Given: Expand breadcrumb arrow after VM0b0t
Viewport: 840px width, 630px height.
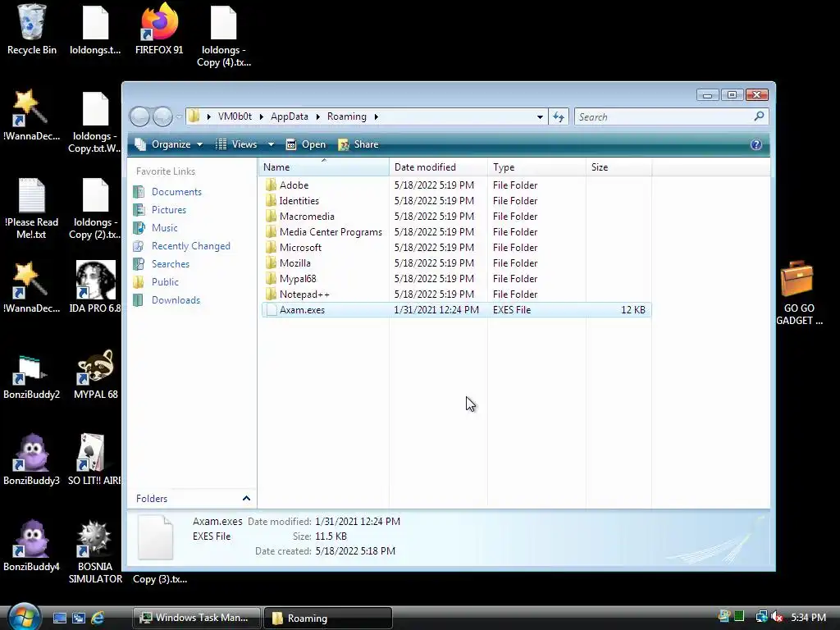Looking at the screenshot, I should [262, 116].
